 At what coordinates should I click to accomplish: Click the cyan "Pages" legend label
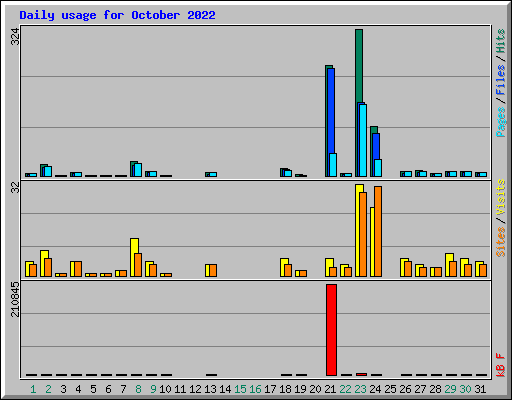click(501, 122)
